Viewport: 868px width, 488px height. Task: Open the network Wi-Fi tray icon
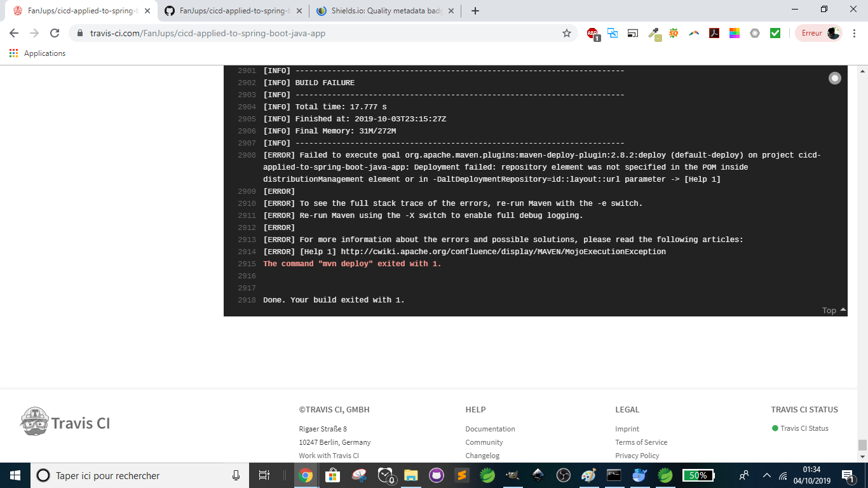point(783,475)
